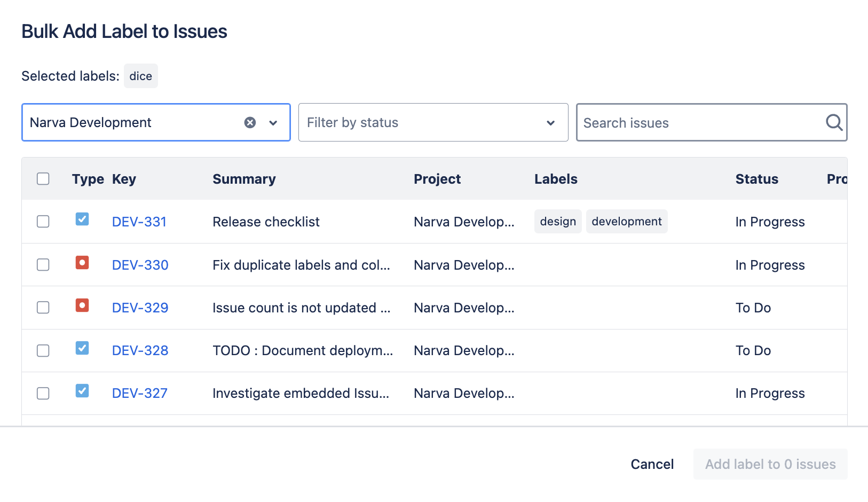
Task: Open issue DEV-327
Action: pyautogui.click(x=139, y=393)
